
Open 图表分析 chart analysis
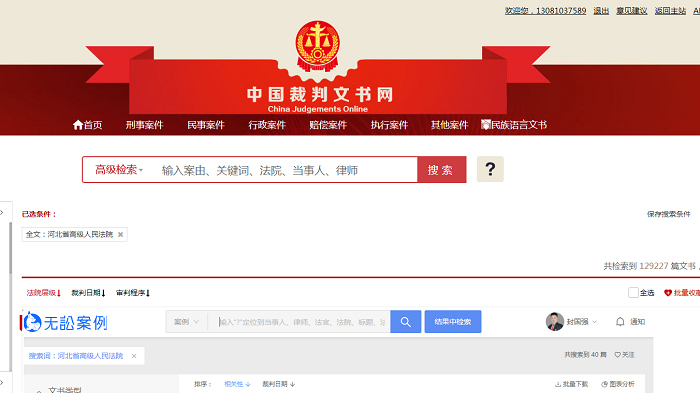click(x=618, y=384)
